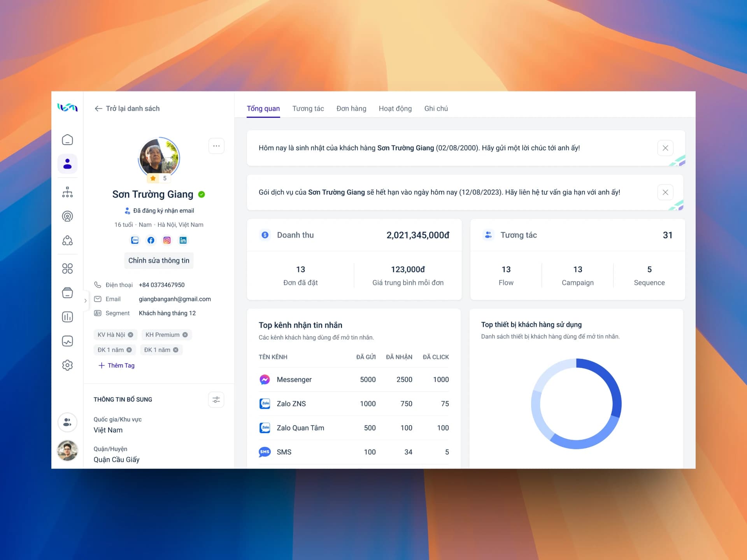Viewport: 747px width, 560px height.
Task: Click Chỉnh sửa thông tin button
Action: point(159,261)
